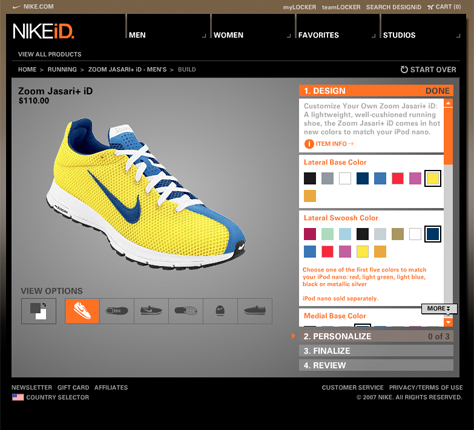Select the angled three-quarter shoe view
Viewport: 474px width, 430px height.
click(82, 311)
